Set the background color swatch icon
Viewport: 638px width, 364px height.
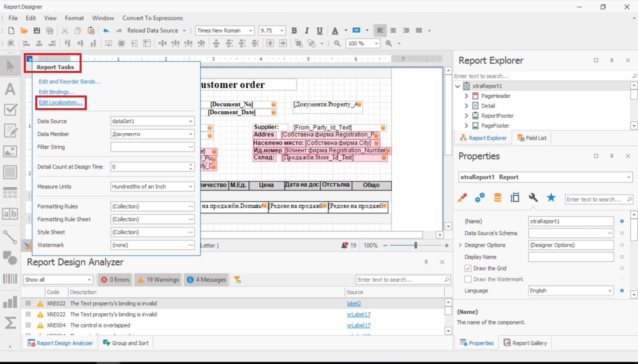point(356,30)
